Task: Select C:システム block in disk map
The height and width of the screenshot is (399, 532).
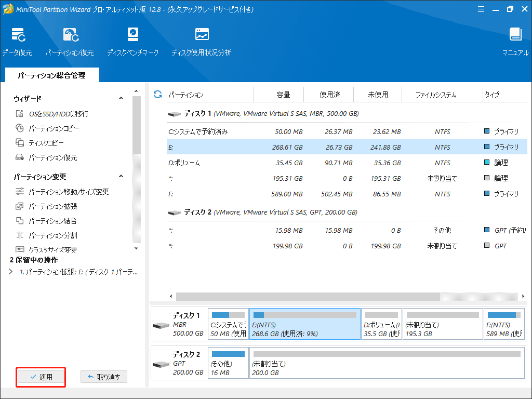Action: pos(228,324)
